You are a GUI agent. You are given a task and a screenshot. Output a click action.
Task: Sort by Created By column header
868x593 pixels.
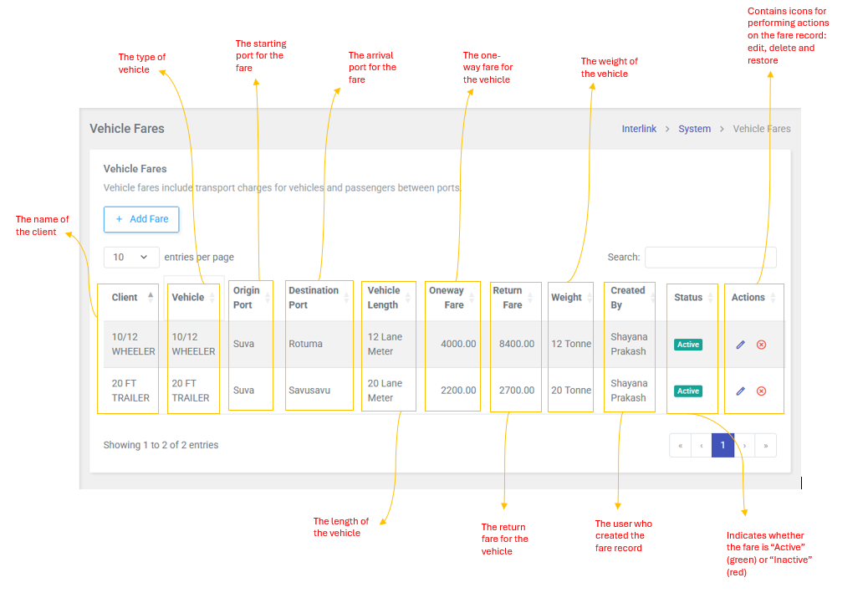628,298
